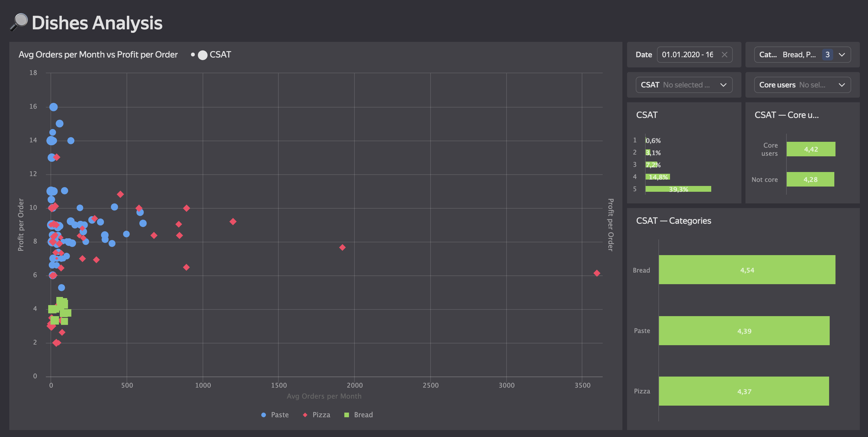The width and height of the screenshot is (868, 437).
Task: Click the Core users 4,42 bar
Action: pos(811,149)
